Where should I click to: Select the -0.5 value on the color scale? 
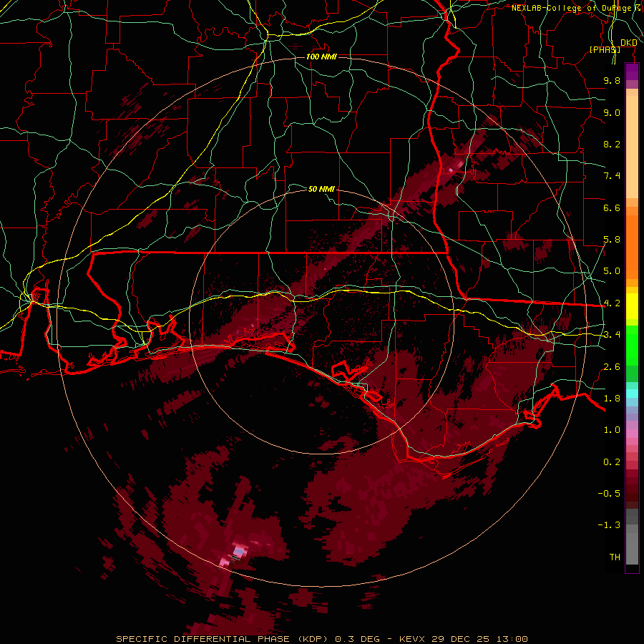pos(609,494)
